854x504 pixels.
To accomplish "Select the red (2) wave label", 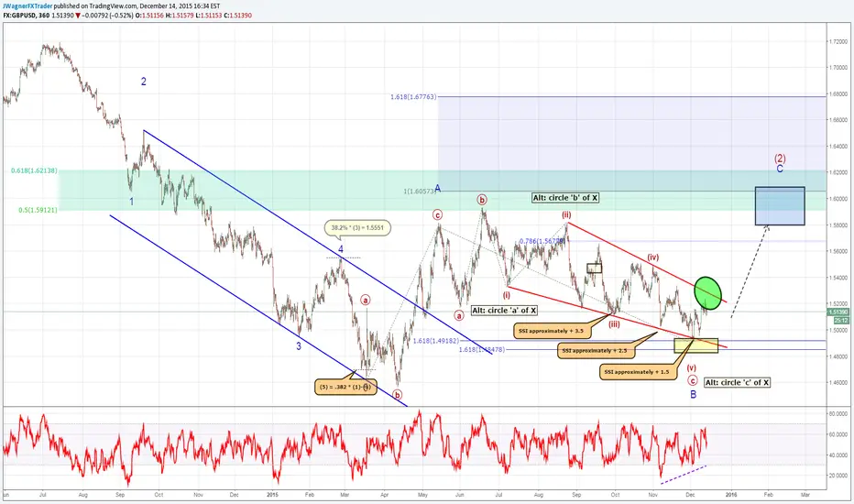I will (x=780, y=159).
